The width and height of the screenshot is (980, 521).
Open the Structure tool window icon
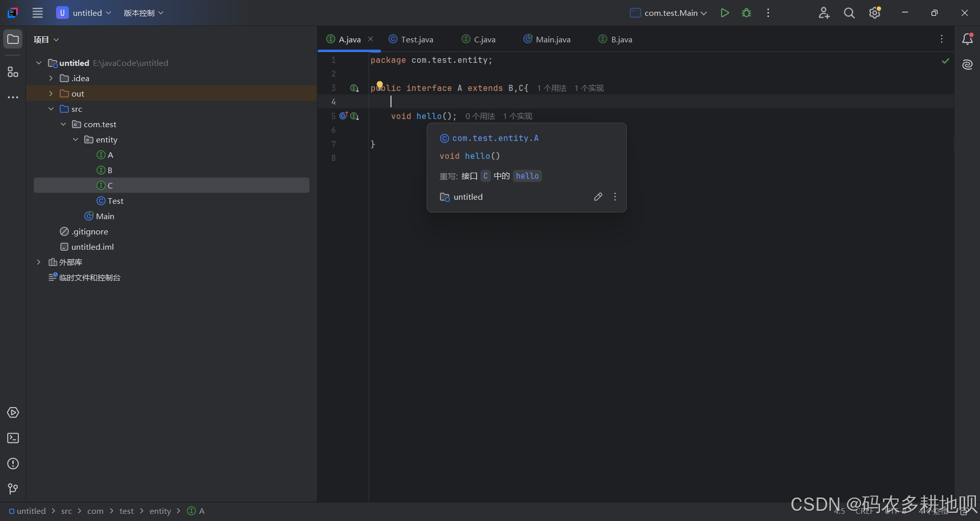coord(13,72)
